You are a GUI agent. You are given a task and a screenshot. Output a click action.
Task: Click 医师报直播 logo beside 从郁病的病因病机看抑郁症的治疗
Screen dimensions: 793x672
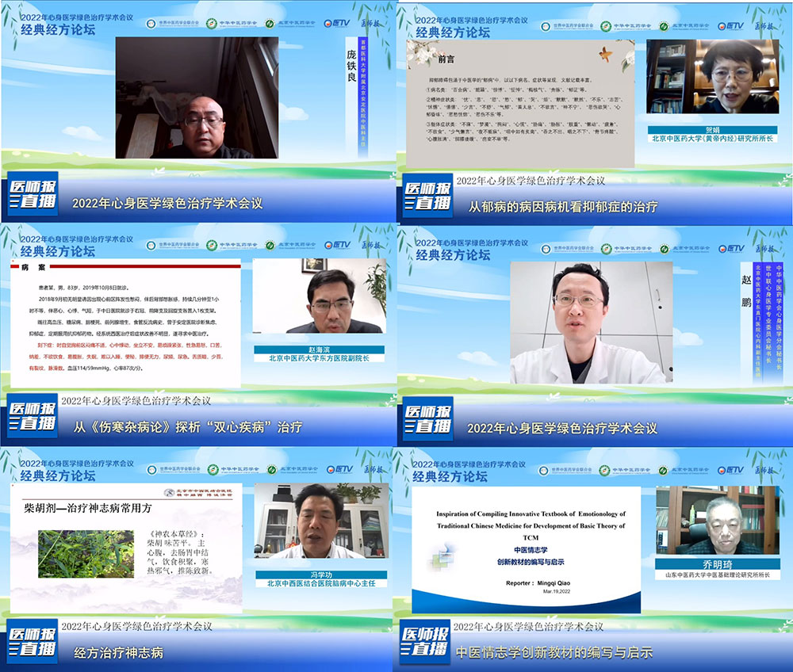428,196
